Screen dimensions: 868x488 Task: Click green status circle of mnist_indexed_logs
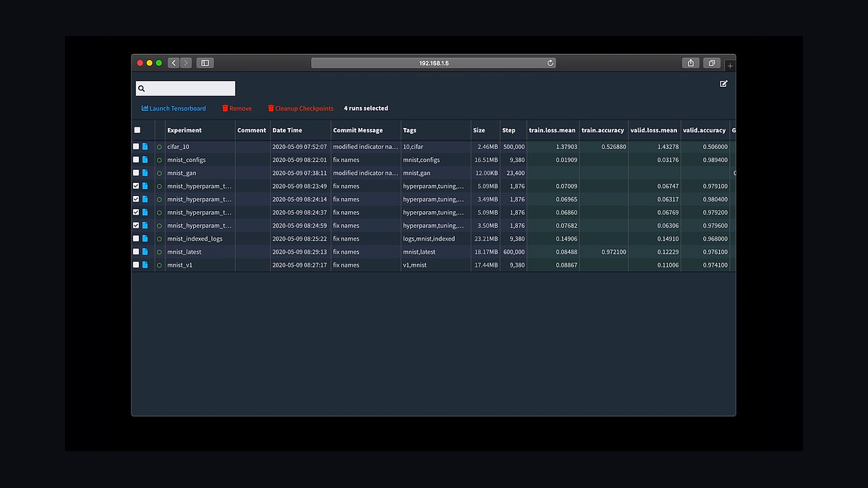(x=159, y=239)
